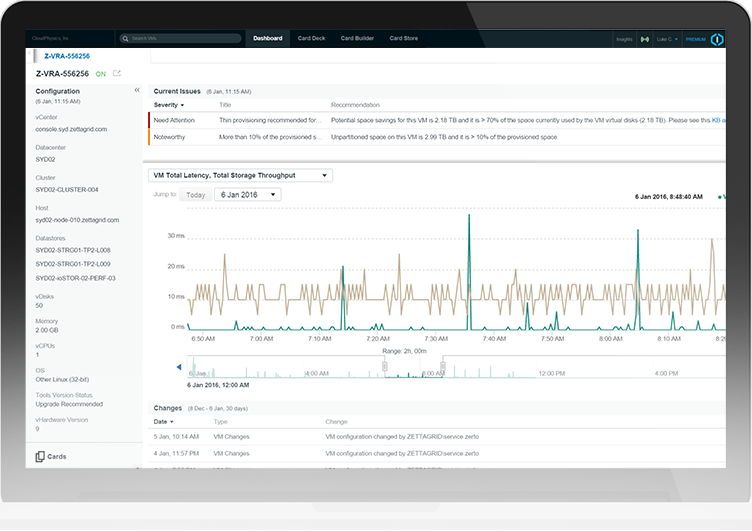Open the Card Builder tab

[x=357, y=39]
